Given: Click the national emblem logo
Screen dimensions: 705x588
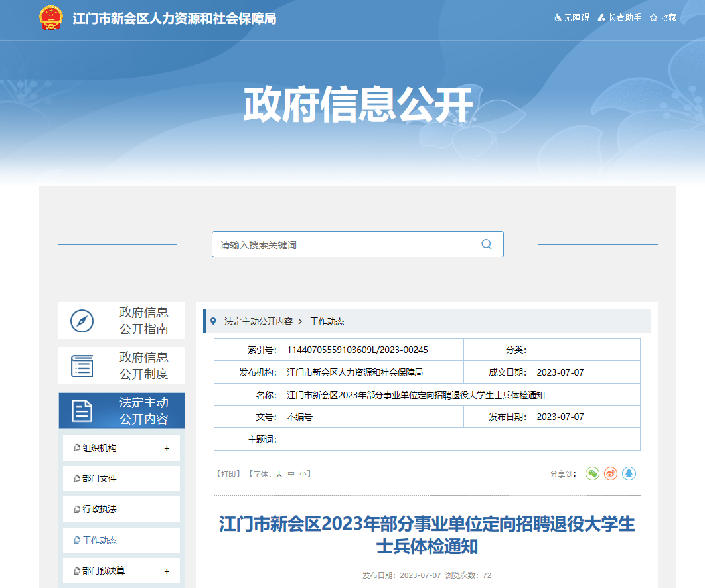Looking at the screenshot, I should pos(51,18).
